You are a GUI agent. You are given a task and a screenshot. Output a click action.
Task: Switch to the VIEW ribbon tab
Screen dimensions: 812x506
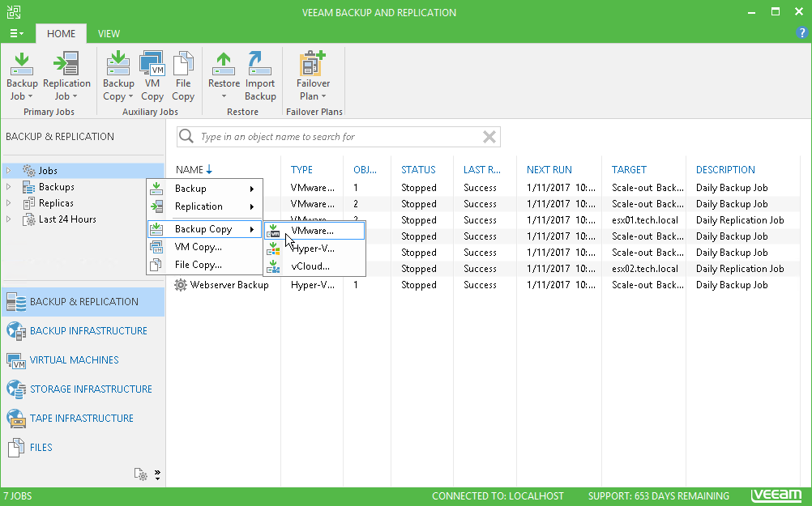(109, 34)
